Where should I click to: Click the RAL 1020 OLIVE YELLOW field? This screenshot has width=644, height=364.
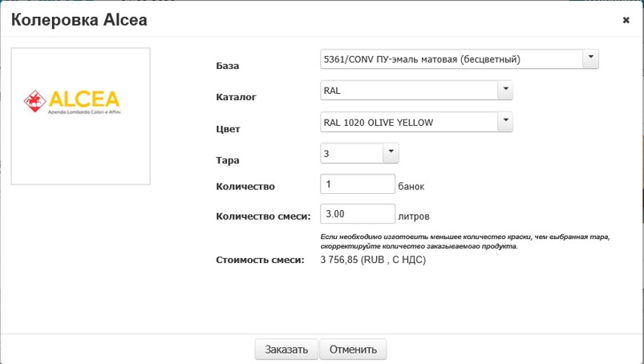(x=407, y=122)
